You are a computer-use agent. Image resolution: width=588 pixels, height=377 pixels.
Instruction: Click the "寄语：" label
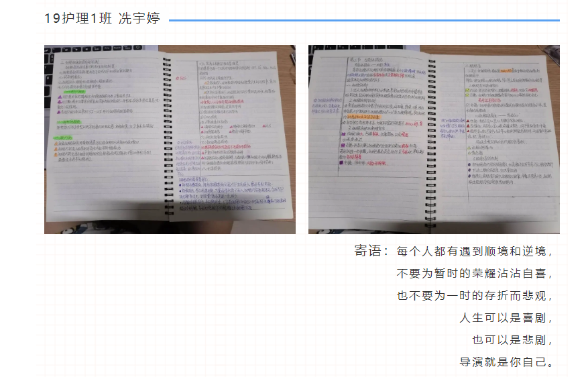(371, 252)
